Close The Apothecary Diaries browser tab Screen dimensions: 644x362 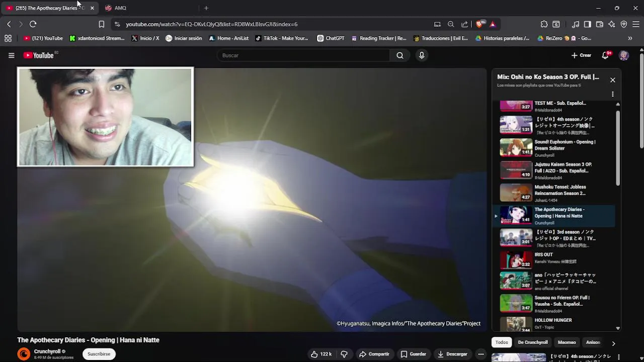pos(92,8)
